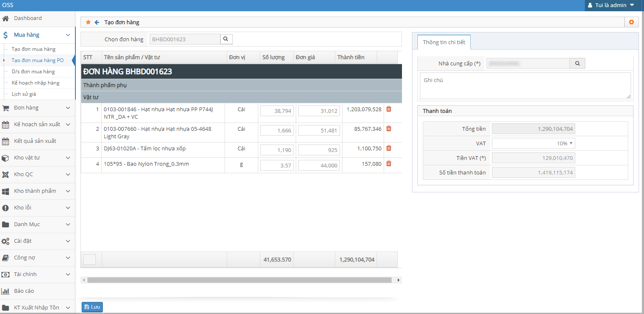644x314 pixels.
Task: Click the folder icon for KT Xuất Nhập Tồn
Action: coord(5,308)
